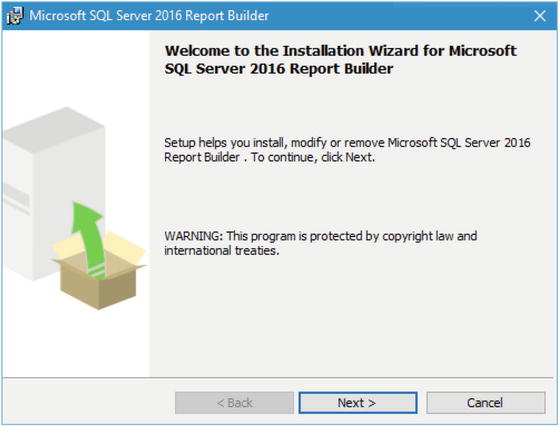Click the installer icon in title bar
This screenshot has width=560, height=427.
15,16
